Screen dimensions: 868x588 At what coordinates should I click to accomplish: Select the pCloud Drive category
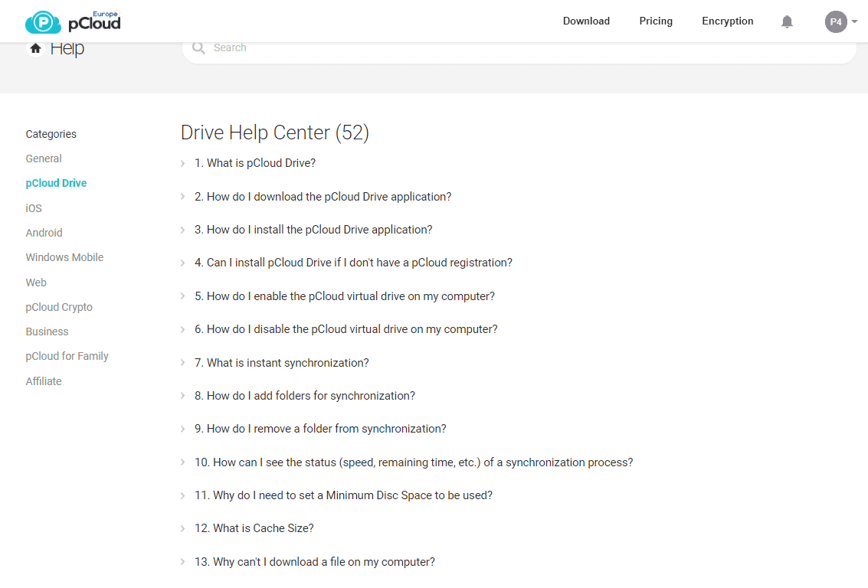click(x=56, y=183)
